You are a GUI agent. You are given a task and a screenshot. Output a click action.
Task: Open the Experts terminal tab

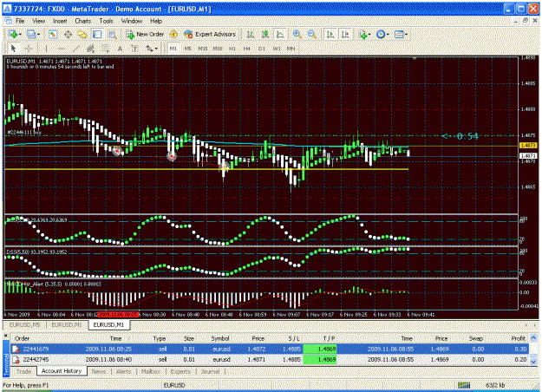(180, 371)
